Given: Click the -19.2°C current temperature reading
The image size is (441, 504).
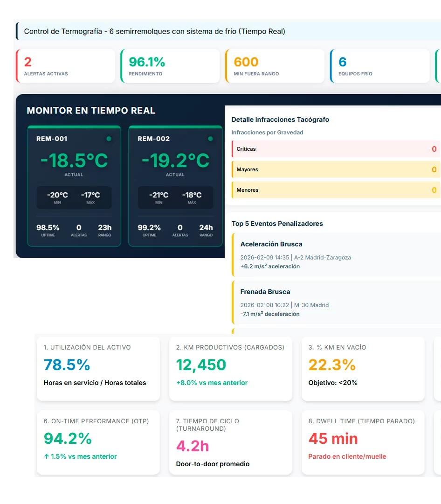Looking at the screenshot, I should (175, 161).
